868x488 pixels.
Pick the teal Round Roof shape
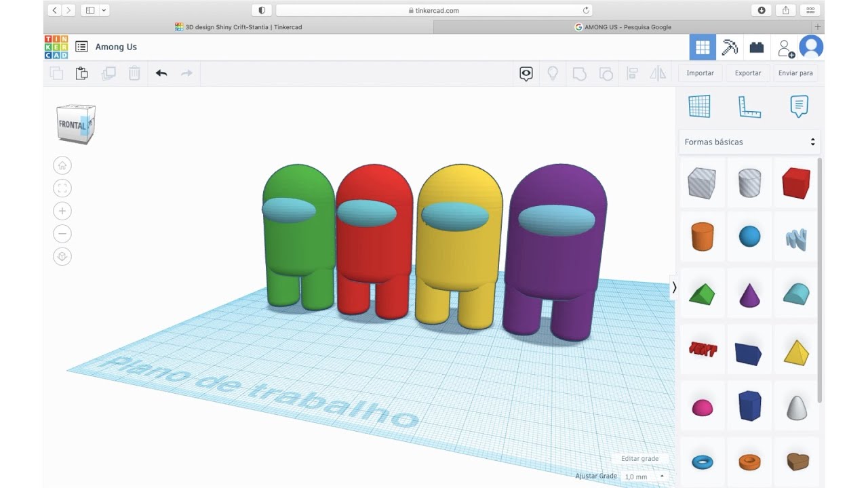796,293
